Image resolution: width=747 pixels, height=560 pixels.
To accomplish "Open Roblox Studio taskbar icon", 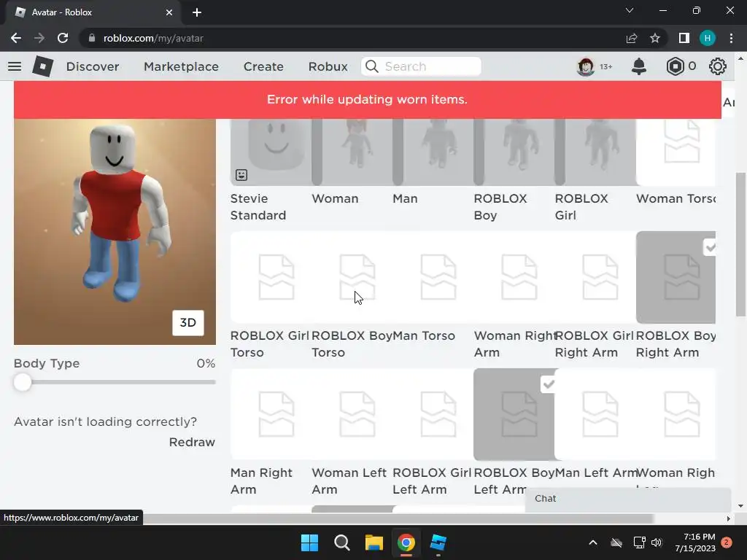I will click(x=438, y=542).
